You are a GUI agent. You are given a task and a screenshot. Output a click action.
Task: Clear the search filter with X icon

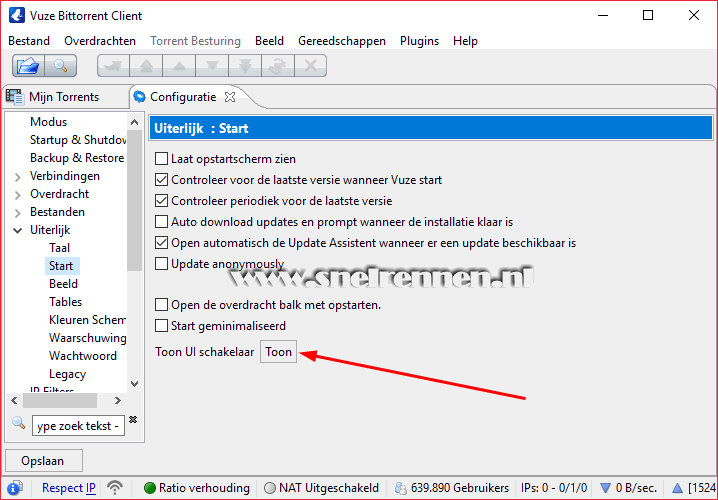tap(133, 419)
